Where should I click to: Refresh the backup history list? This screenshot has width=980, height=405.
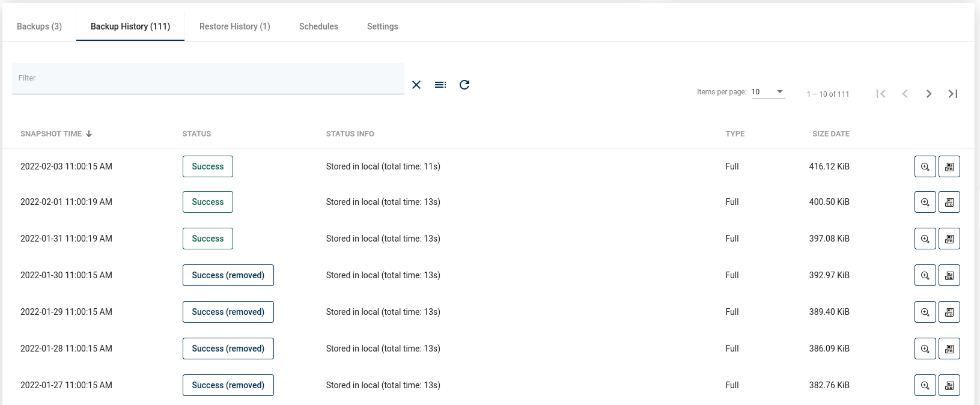point(464,85)
